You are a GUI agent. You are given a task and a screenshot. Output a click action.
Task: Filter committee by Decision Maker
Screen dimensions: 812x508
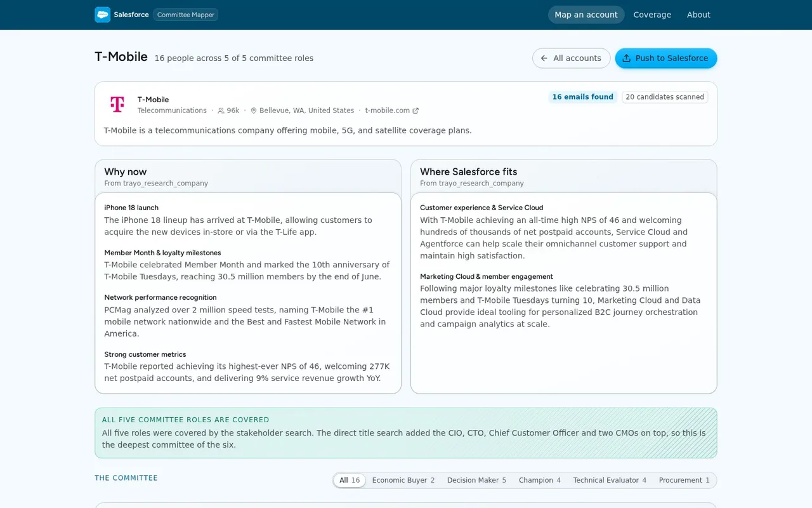click(x=476, y=480)
